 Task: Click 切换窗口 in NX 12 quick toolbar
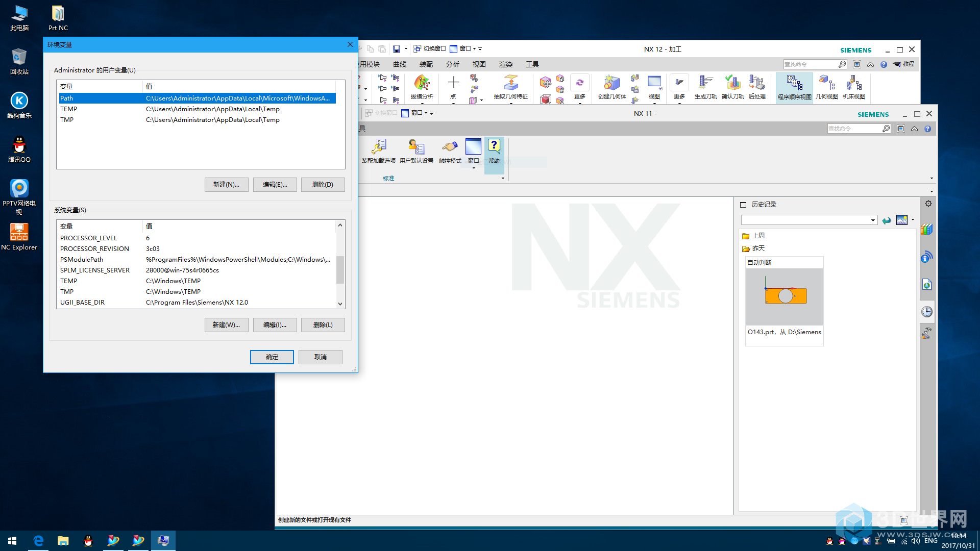point(430,49)
